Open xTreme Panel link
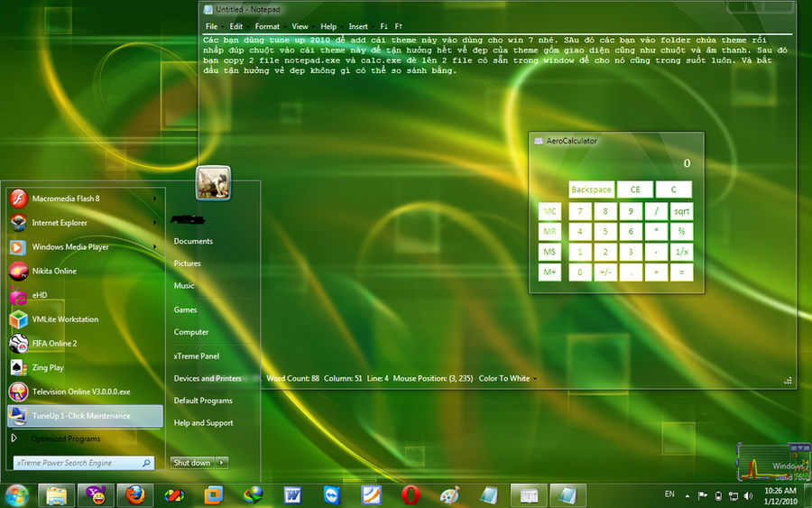812x508 pixels. point(197,356)
